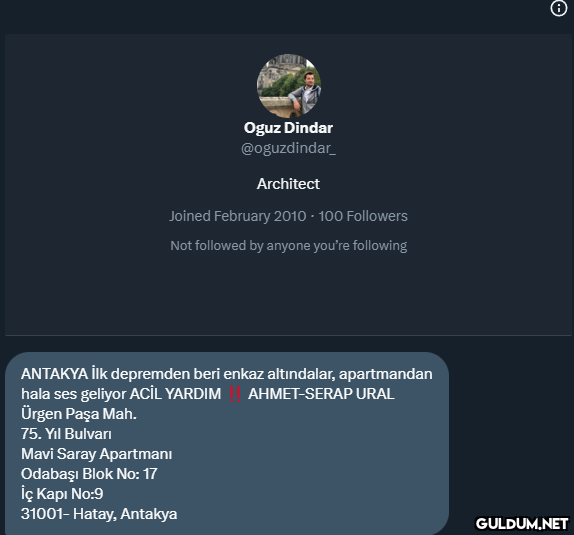Viewport: 574px width, 535px height.
Task: Select the GULDUM.NET watermark
Action: point(522,524)
